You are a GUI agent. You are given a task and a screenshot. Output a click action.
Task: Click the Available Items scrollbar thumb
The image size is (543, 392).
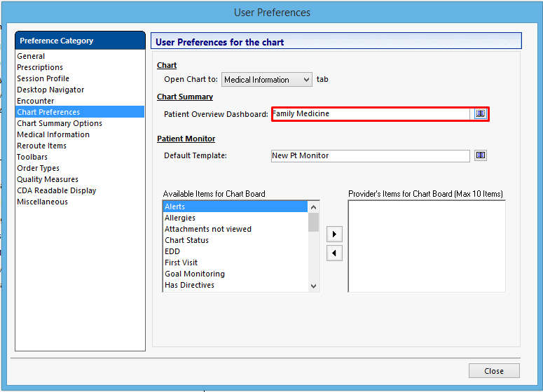click(313, 223)
